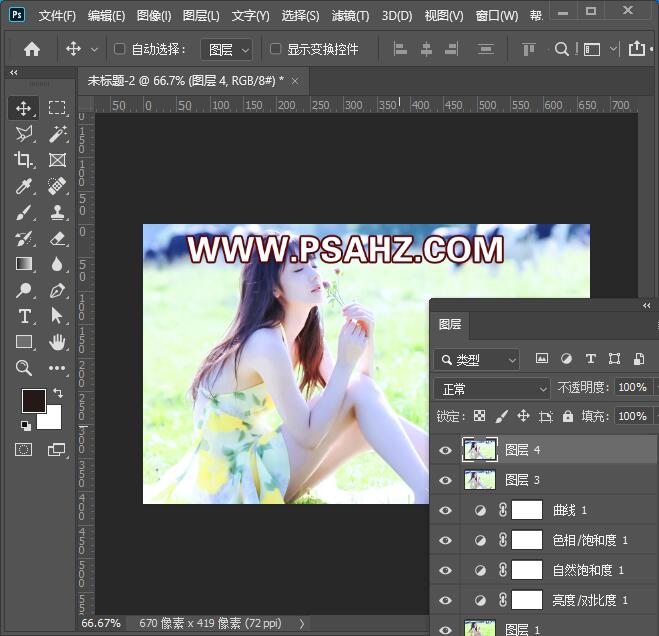Collapse the layers panel double arrows

point(647,306)
